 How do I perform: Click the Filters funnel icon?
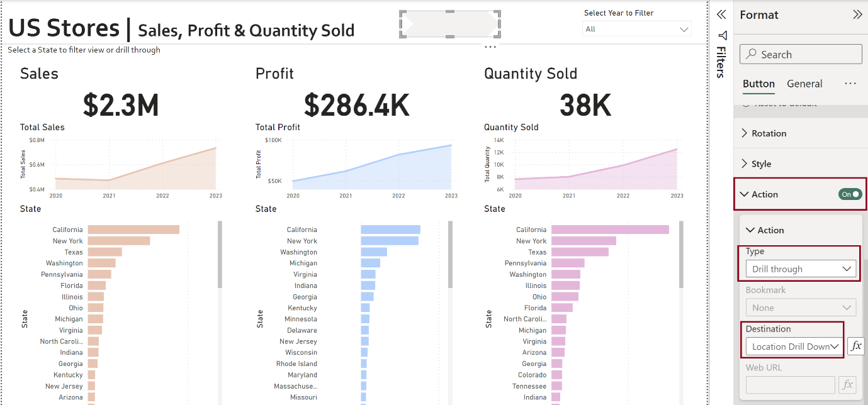[x=722, y=35]
